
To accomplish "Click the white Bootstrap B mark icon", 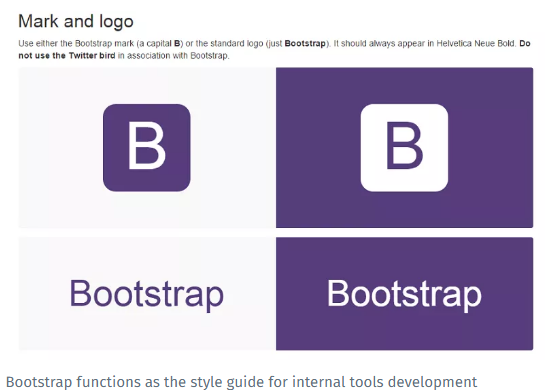I will click(x=404, y=147).
